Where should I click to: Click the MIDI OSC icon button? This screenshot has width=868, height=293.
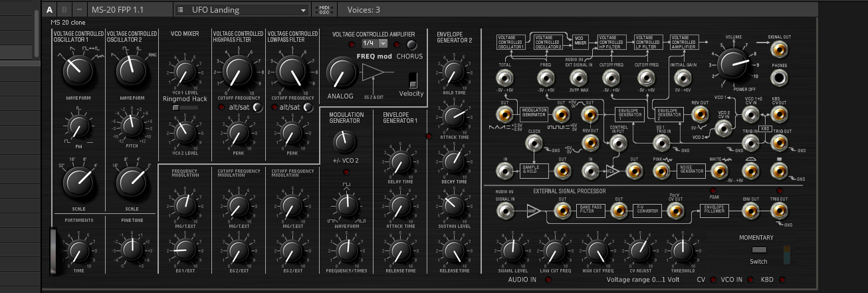tap(324, 10)
